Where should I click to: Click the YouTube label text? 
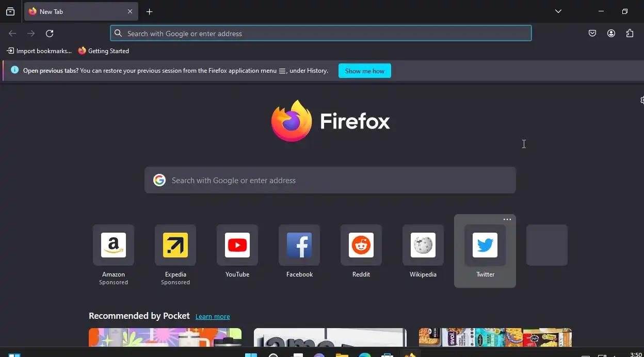click(x=237, y=274)
